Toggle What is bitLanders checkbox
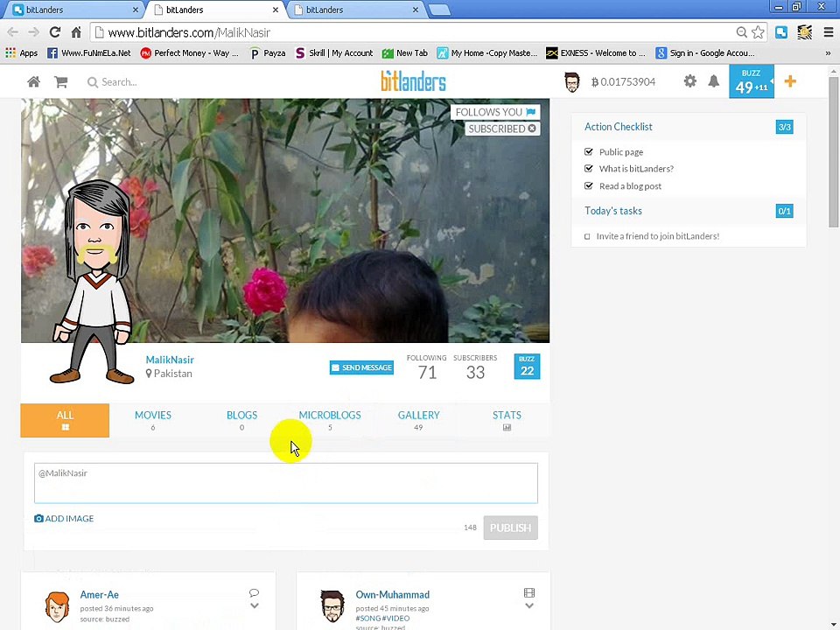 coord(588,168)
